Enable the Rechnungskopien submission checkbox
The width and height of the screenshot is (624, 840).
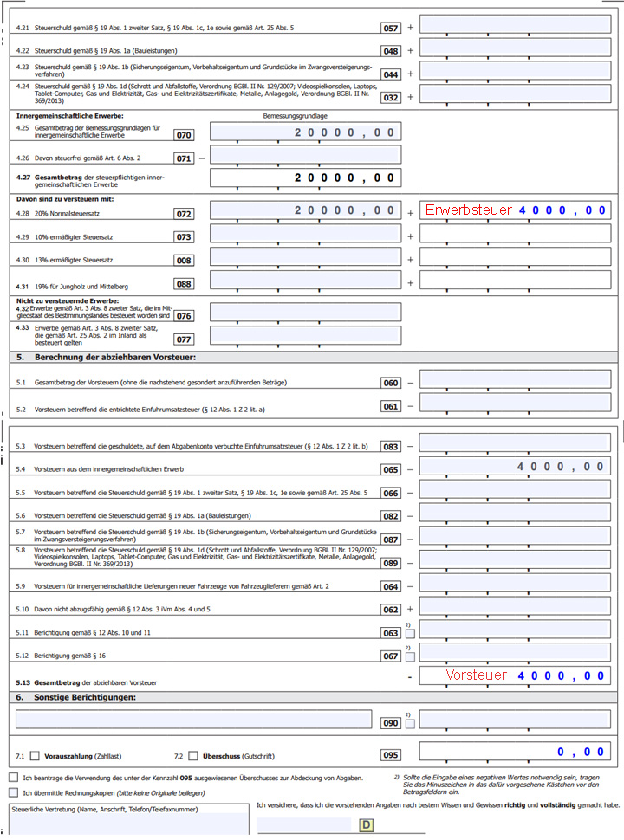(13, 792)
